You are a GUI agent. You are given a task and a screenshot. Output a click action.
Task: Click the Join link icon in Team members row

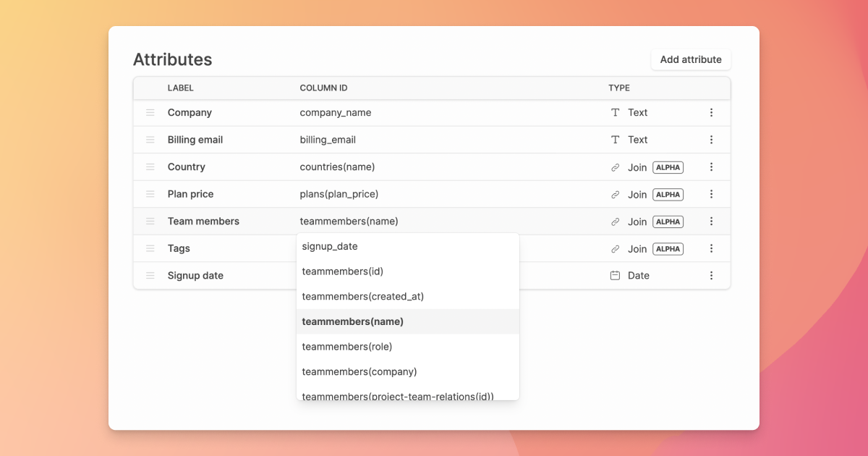(x=616, y=221)
